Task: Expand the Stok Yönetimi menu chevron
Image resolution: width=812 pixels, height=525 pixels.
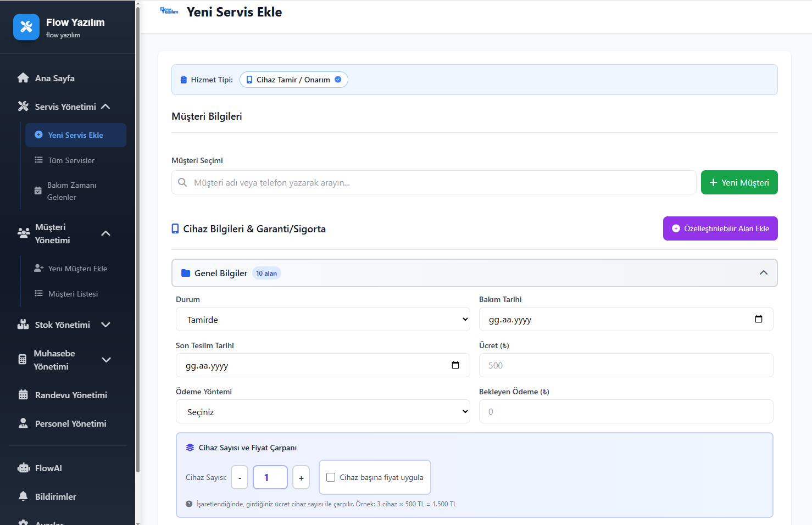Action: click(106, 325)
